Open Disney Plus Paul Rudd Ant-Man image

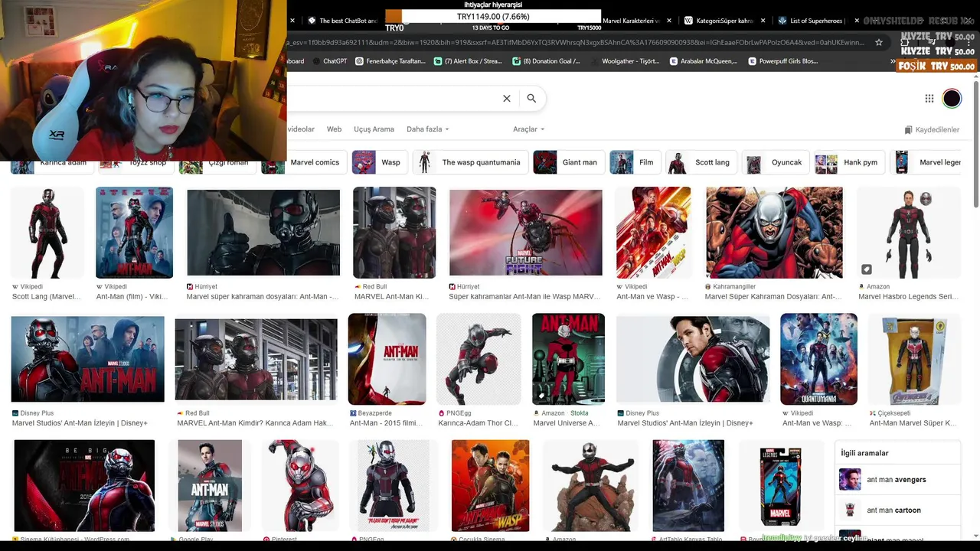point(693,359)
